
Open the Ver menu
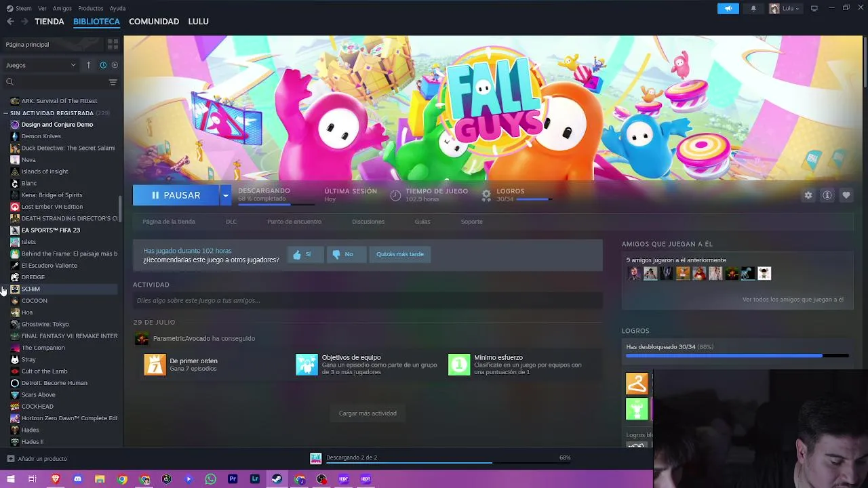click(x=42, y=8)
